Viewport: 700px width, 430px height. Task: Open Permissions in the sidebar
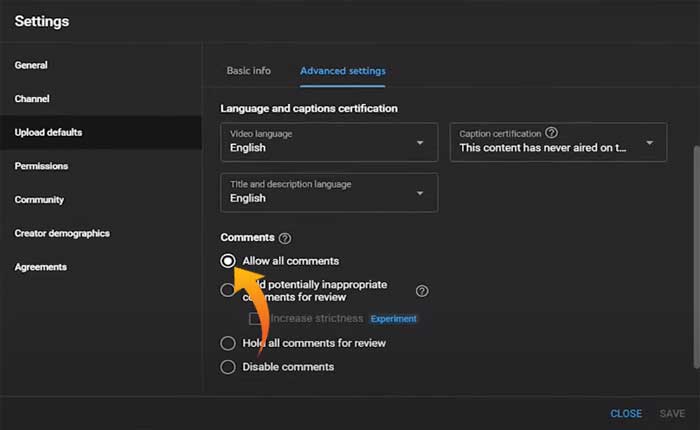(41, 166)
